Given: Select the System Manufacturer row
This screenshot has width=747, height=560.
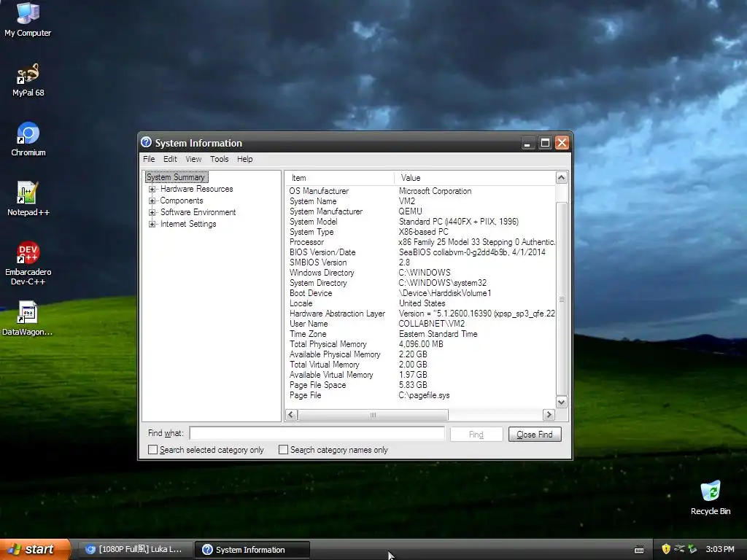Looking at the screenshot, I should pyautogui.click(x=421, y=211).
